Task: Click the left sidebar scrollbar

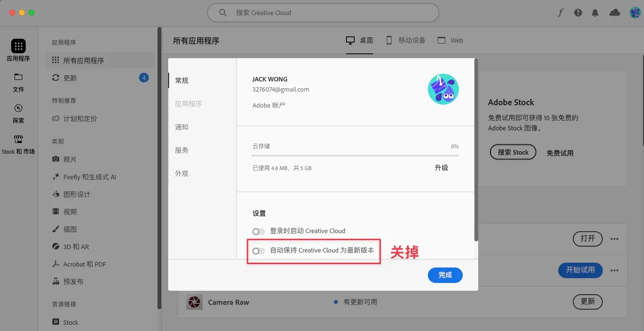Action: click(x=159, y=169)
